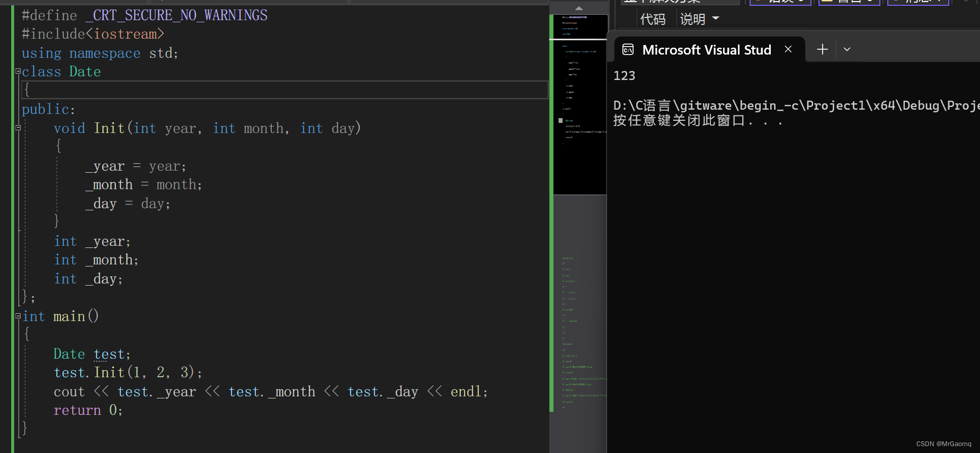Click the 'using namespace std;' line
980x453 pixels.
100,53
